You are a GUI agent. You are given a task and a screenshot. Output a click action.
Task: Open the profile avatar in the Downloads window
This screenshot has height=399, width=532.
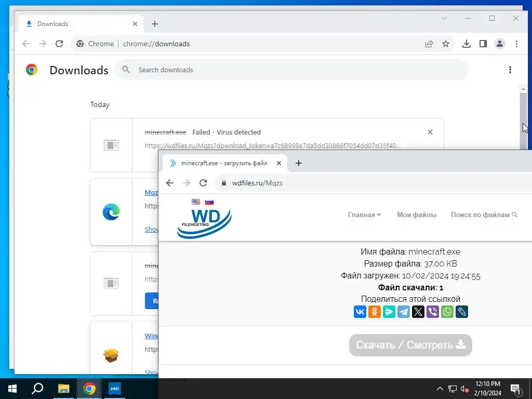500,44
